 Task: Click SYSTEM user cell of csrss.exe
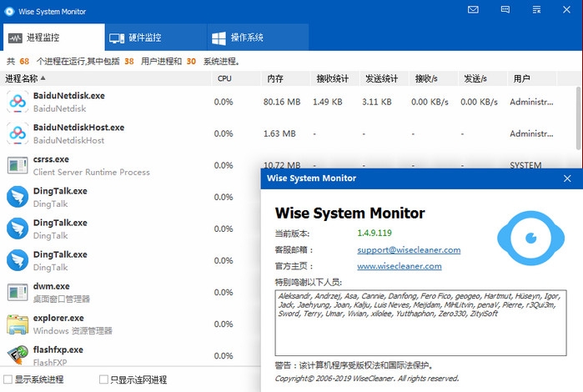point(525,165)
